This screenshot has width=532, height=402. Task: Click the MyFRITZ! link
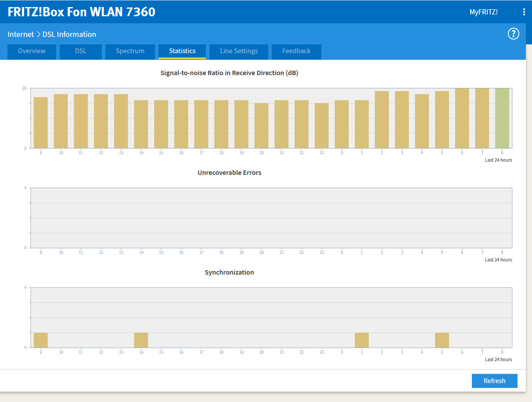[x=483, y=12]
